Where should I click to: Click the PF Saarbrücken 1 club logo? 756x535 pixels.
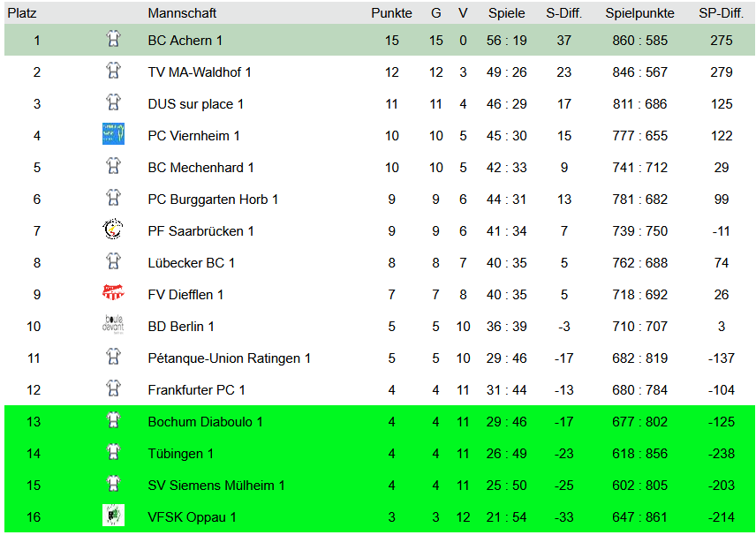click(x=113, y=229)
